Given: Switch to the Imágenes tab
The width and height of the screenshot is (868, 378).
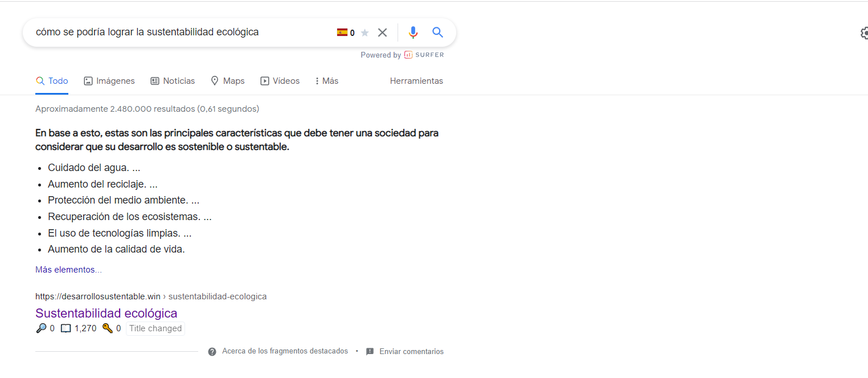Looking at the screenshot, I should [109, 81].
